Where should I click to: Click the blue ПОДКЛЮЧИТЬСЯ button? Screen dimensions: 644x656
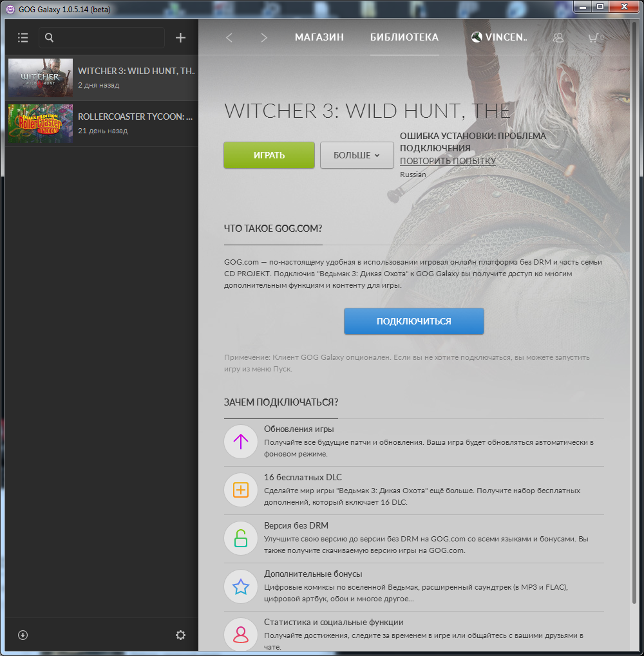(x=414, y=321)
